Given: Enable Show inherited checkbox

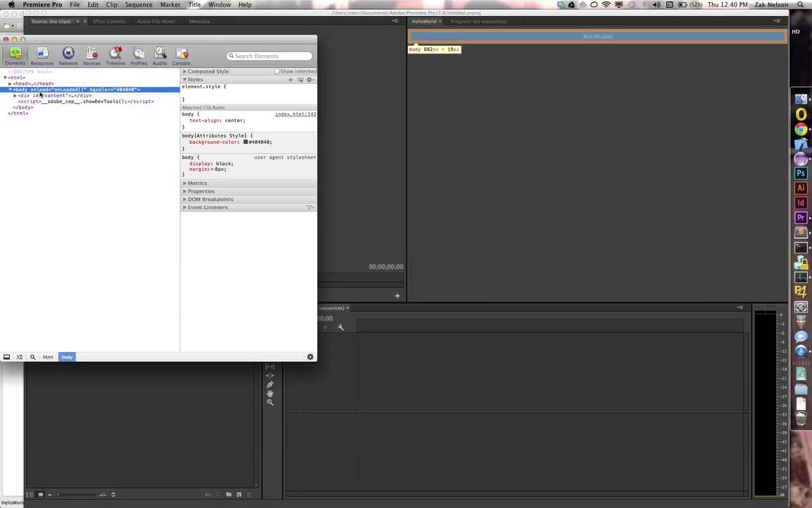Looking at the screenshot, I should point(276,71).
